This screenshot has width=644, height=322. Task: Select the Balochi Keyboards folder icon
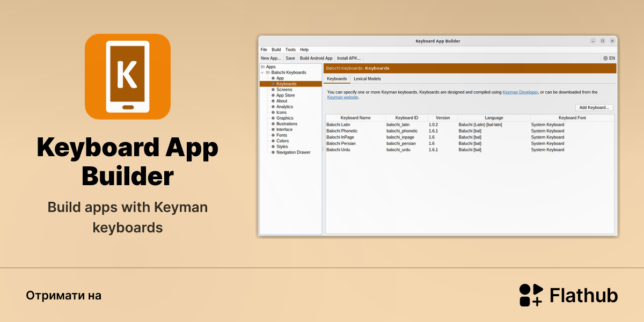pyautogui.click(x=268, y=72)
